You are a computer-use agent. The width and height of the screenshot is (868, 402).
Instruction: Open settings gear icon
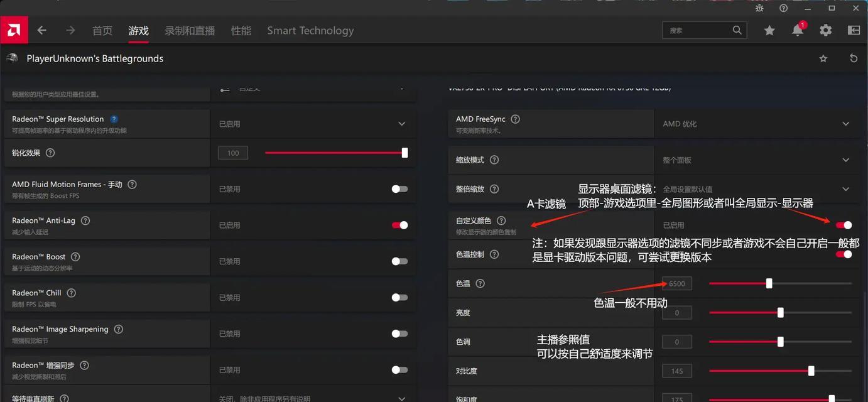(826, 30)
